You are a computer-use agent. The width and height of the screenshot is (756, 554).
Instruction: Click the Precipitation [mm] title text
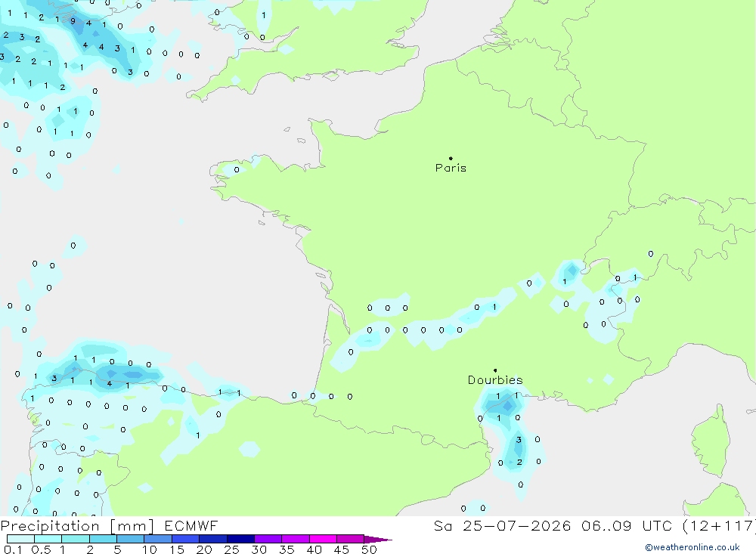coord(77,525)
